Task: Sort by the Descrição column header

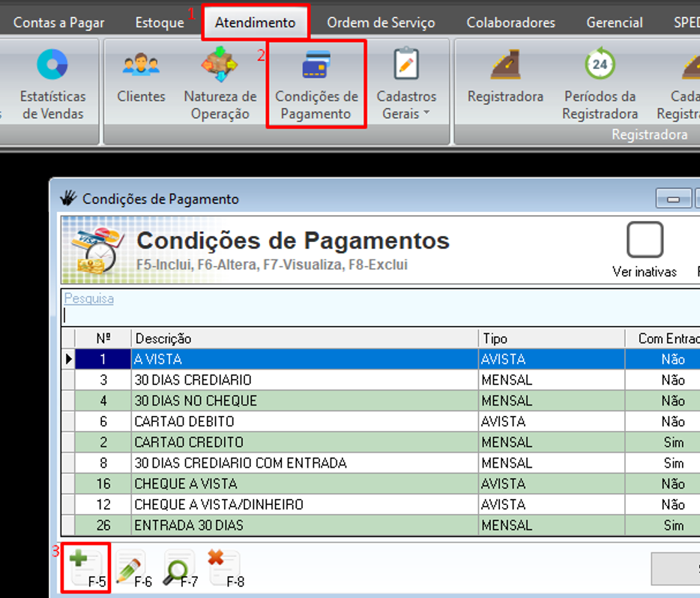Action: (x=304, y=339)
